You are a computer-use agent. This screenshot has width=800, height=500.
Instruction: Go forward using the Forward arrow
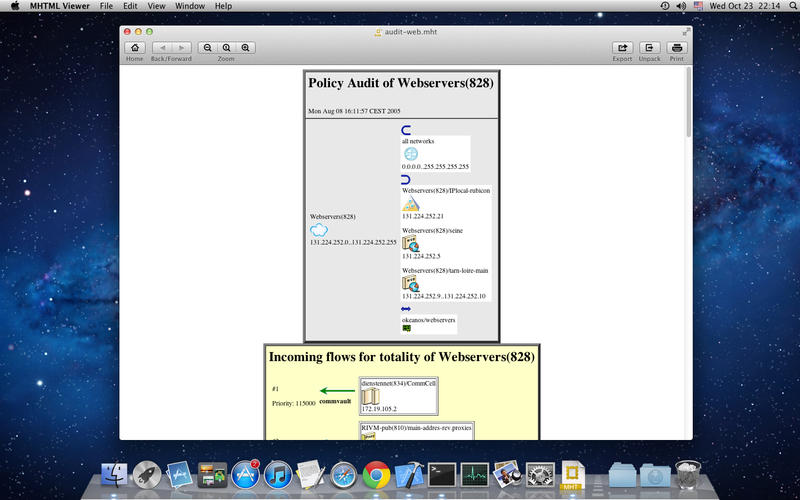coord(182,47)
